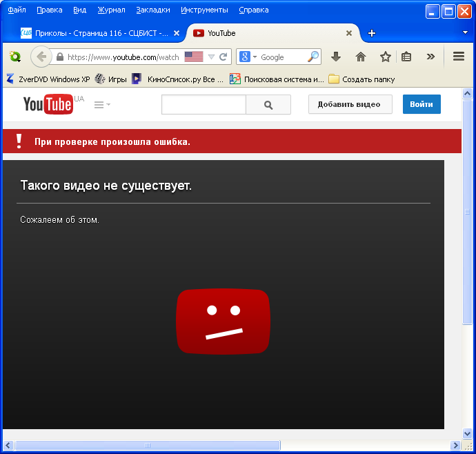Open a new tab with plus button
This screenshot has width=476, height=454.
pos(372,32)
